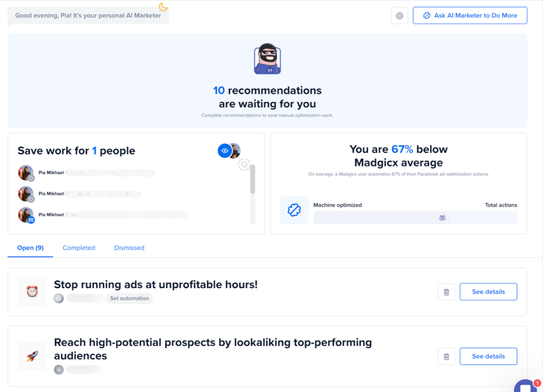
Task: Click the Set automation tag
Action: [129, 298]
